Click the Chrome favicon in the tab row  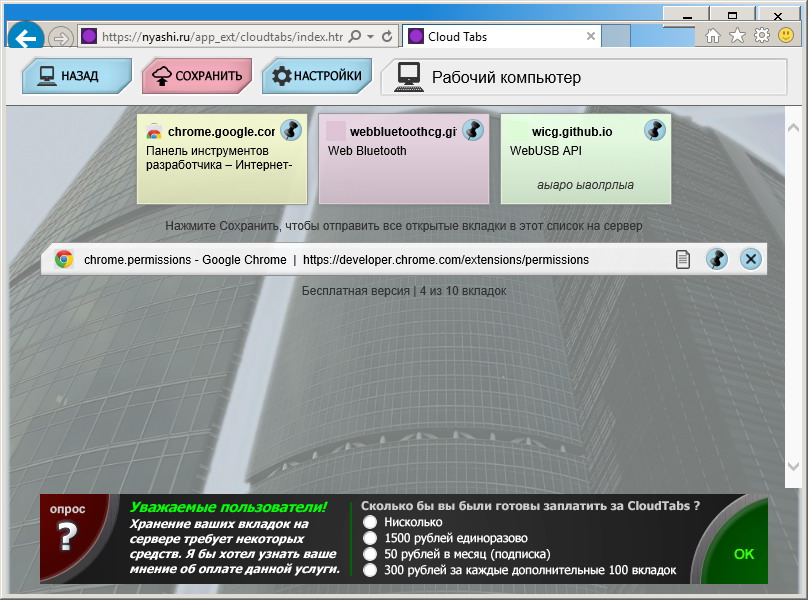coord(64,259)
